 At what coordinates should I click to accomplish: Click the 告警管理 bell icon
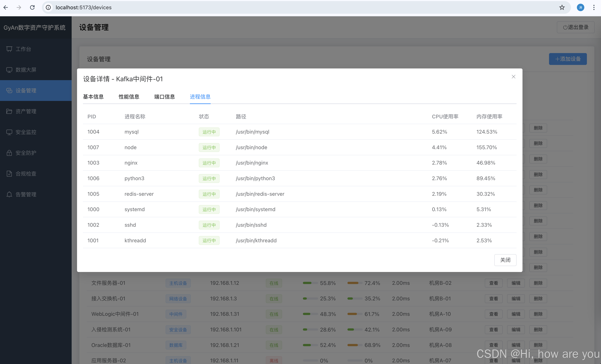click(9, 194)
